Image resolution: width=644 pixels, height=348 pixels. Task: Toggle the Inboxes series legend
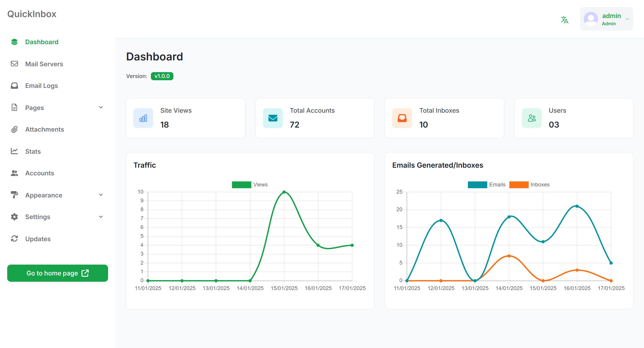(540, 185)
